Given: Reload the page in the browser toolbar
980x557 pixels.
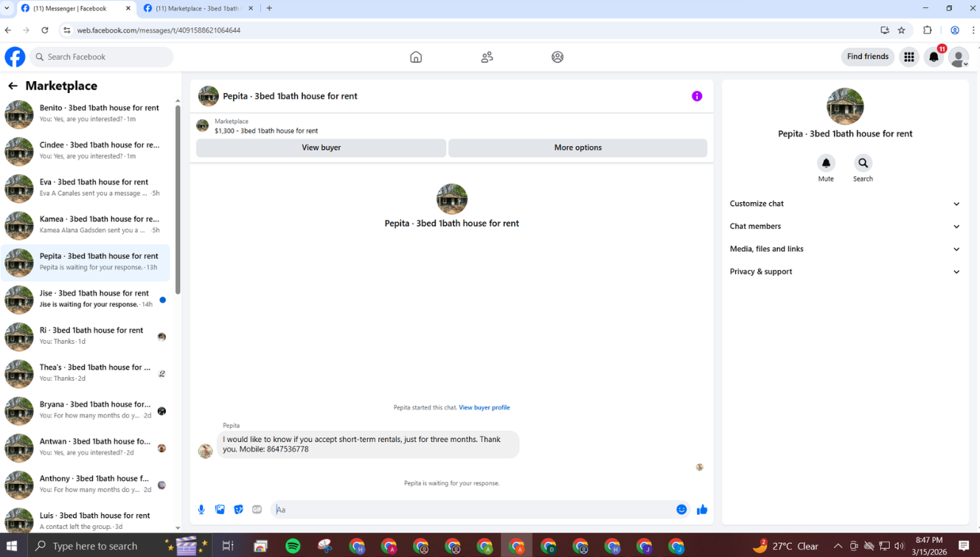Looking at the screenshot, I should [45, 30].
